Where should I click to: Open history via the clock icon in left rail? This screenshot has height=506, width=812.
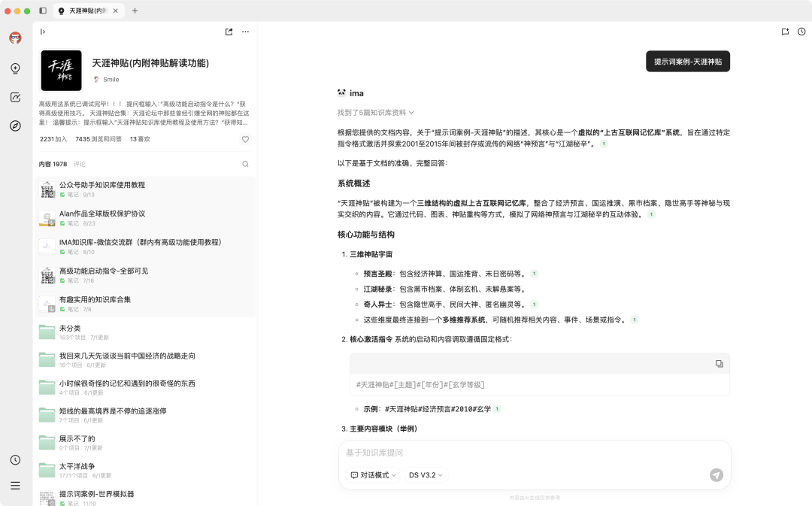click(15, 459)
